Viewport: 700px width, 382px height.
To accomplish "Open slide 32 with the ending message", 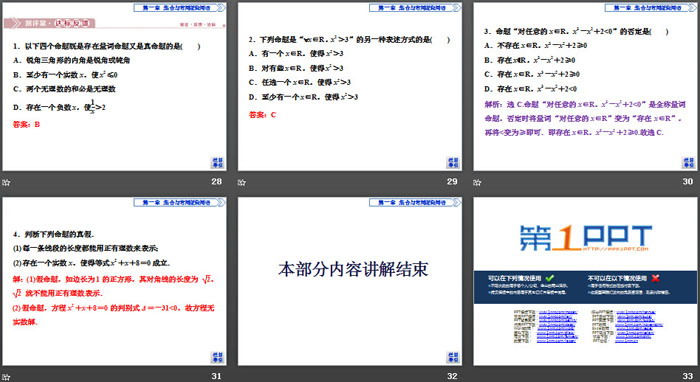I will [x=350, y=282].
